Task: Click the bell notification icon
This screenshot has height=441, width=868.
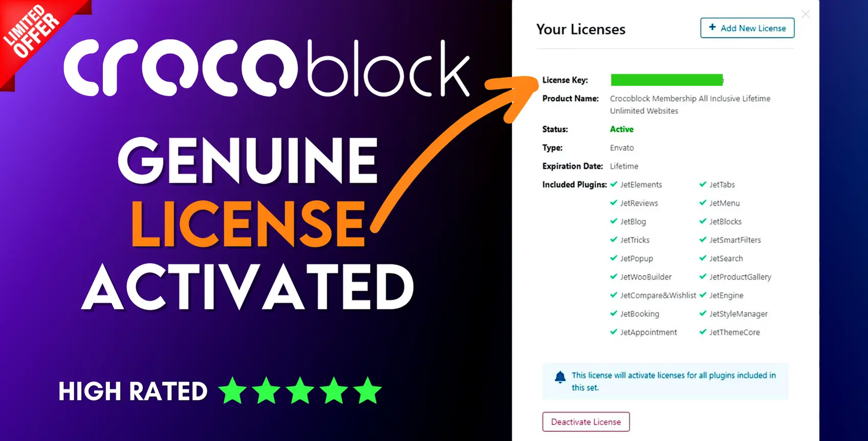Action: tap(560, 378)
